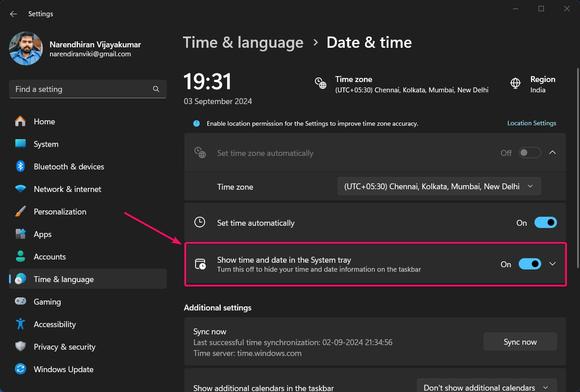Click the icon beside Set time zone automatically
The height and width of the screenshot is (392, 580).
[x=200, y=152]
